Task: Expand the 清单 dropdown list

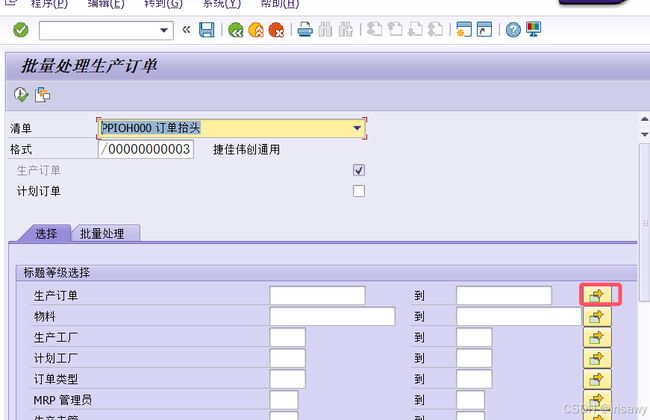Action: pyautogui.click(x=357, y=128)
